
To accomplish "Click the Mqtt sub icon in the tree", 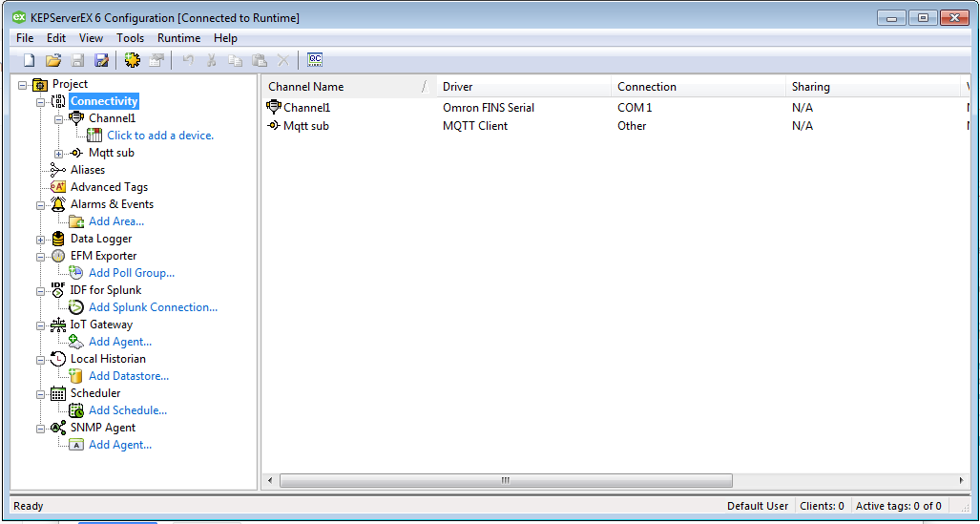I will (76, 153).
